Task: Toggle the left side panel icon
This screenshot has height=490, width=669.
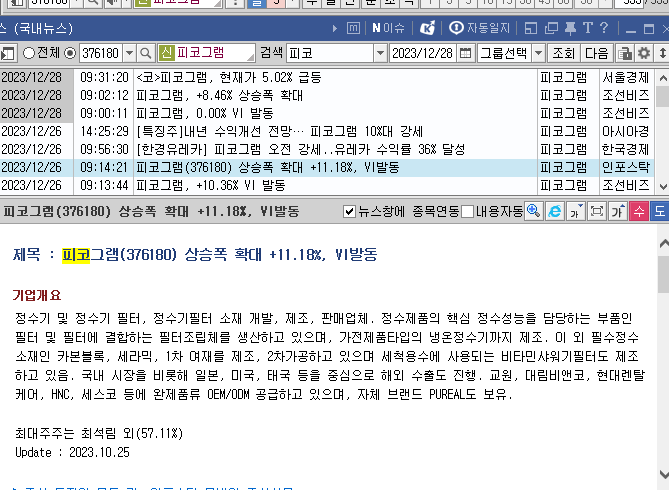Action: (7, 53)
